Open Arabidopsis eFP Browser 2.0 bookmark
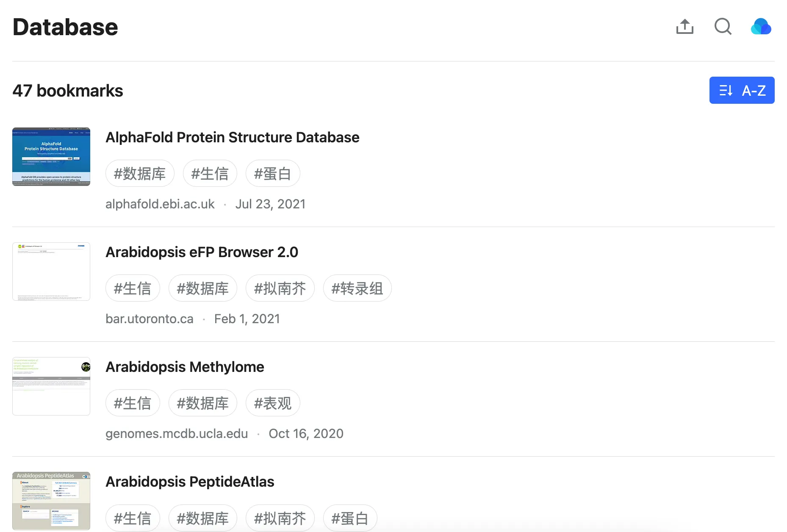This screenshot has width=787, height=532. 202,252
